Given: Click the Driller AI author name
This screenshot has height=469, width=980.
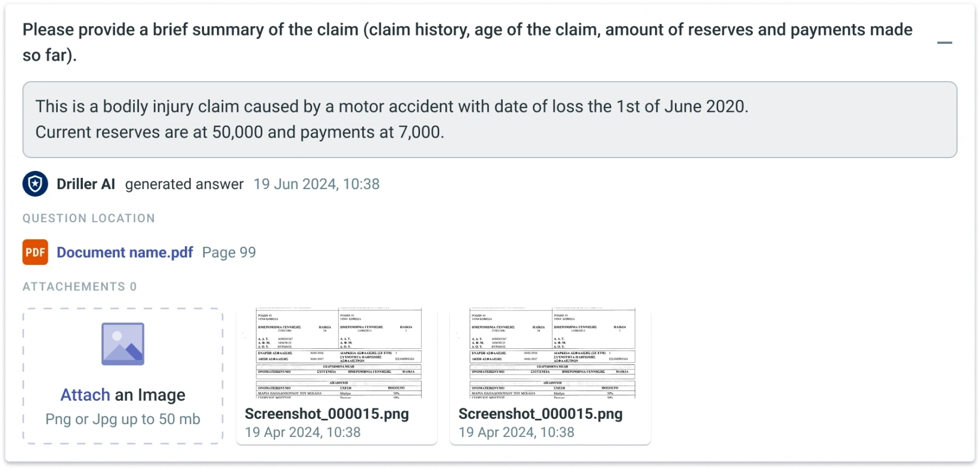Looking at the screenshot, I should click(86, 184).
